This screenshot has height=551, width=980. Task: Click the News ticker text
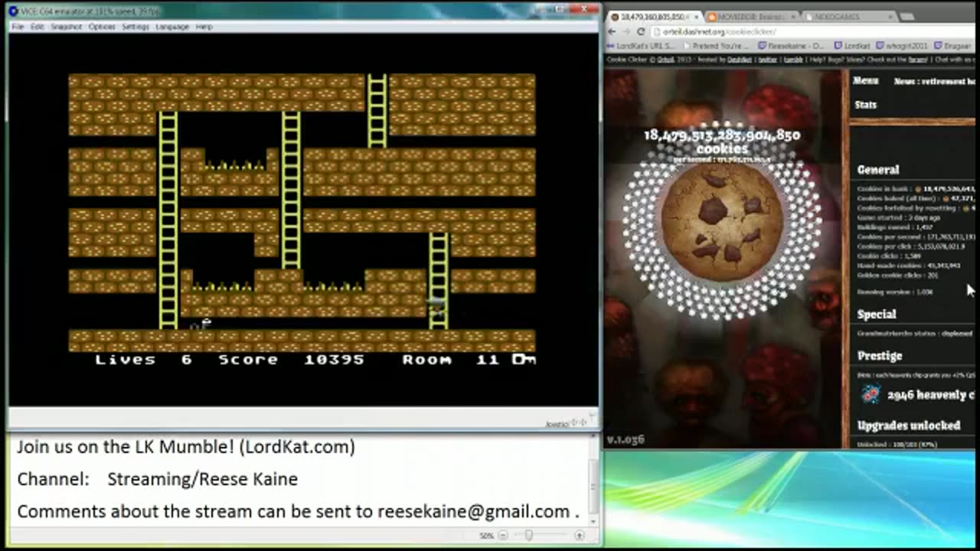coord(934,81)
